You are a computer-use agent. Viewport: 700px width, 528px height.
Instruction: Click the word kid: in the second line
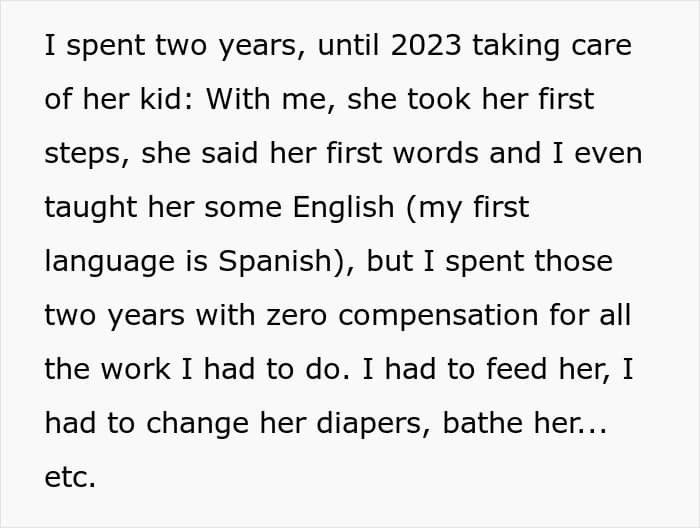167,99
